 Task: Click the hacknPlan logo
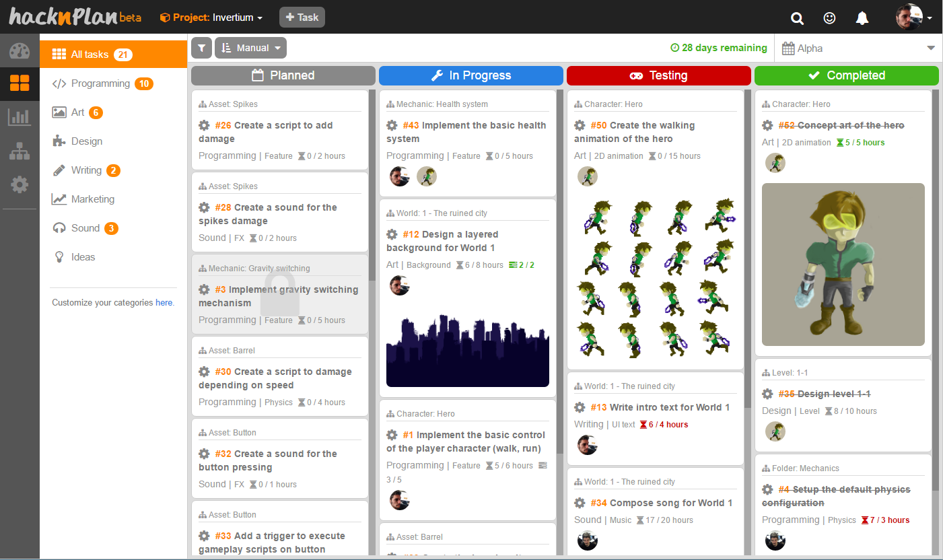pyautogui.click(x=75, y=17)
